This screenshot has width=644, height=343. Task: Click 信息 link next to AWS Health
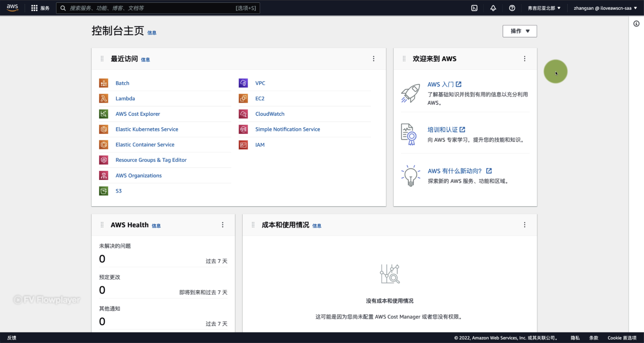click(x=156, y=226)
